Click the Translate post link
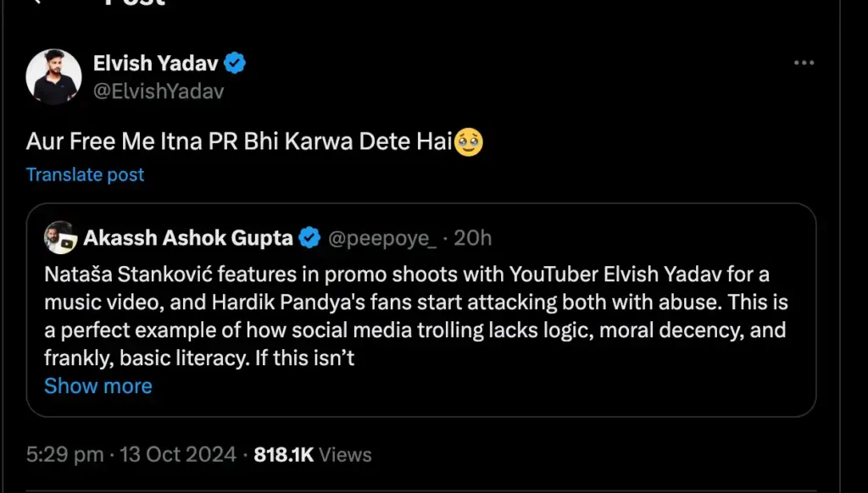The image size is (868, 493). (x=85, y=174)
